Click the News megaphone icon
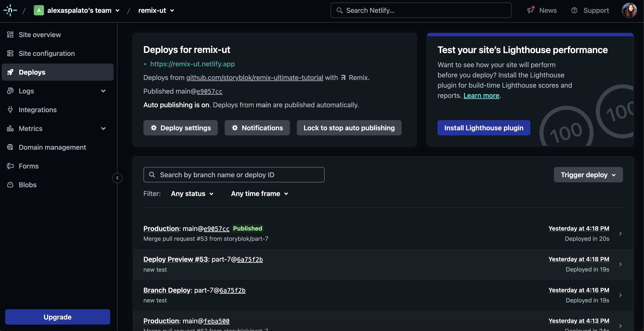The height and width of the screenshot is (331, 644). click(x=530, y=10)
